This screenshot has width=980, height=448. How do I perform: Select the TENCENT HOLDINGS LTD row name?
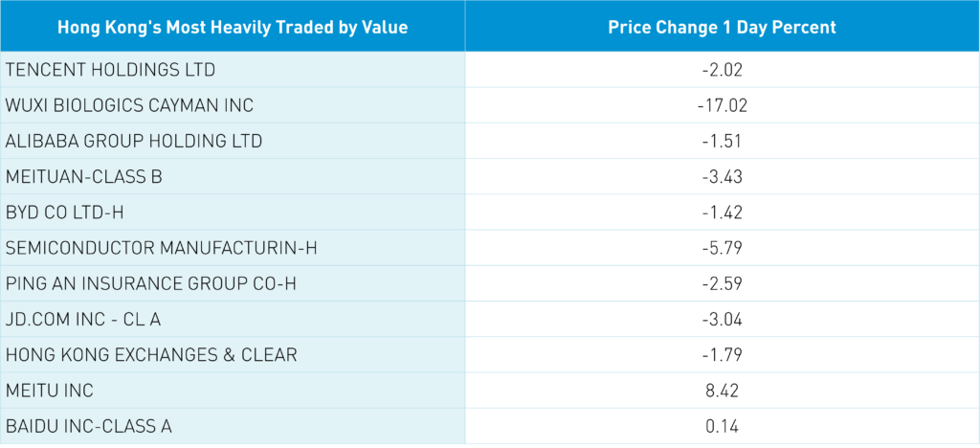[111, 70]
